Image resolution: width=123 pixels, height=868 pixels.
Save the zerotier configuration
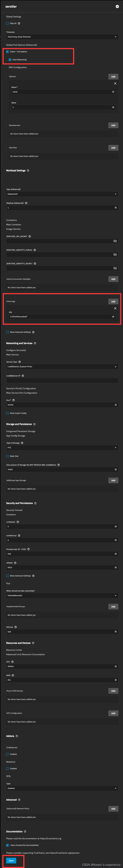(x=11, y=860)
